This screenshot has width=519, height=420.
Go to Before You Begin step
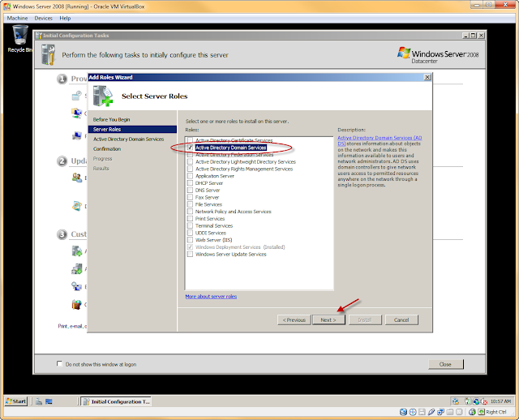112,119
